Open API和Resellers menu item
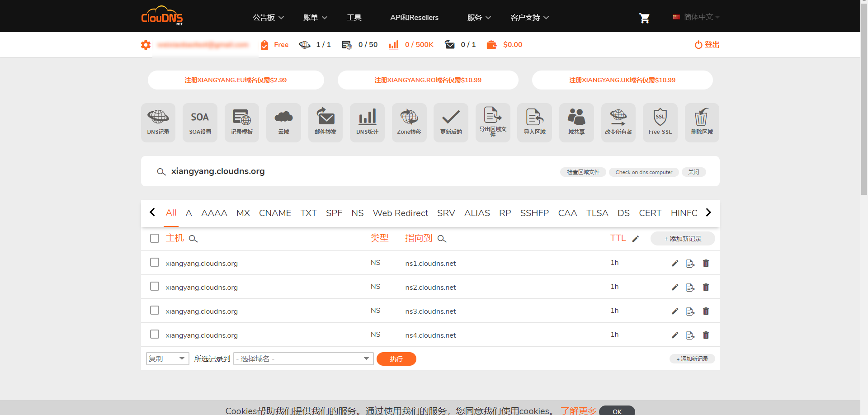Image resolution: width=868 pixels, height=415 pixels. [414, 18]
